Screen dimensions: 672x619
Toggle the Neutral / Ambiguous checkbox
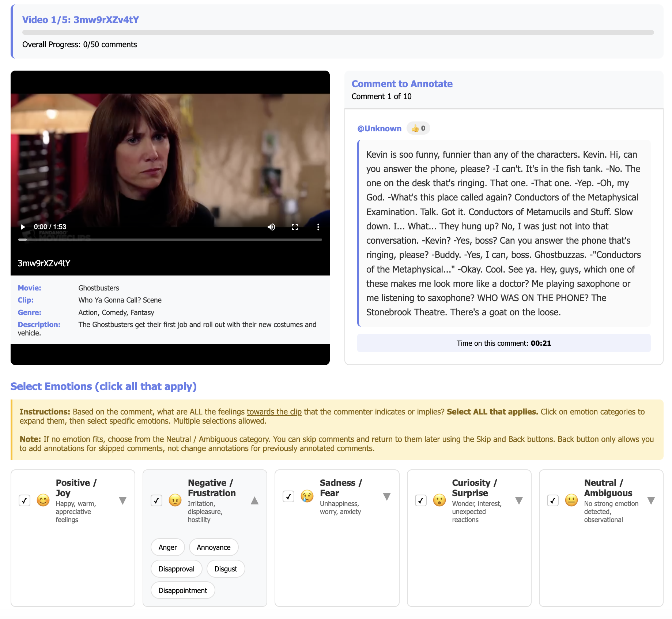click(x=553, y=500)
